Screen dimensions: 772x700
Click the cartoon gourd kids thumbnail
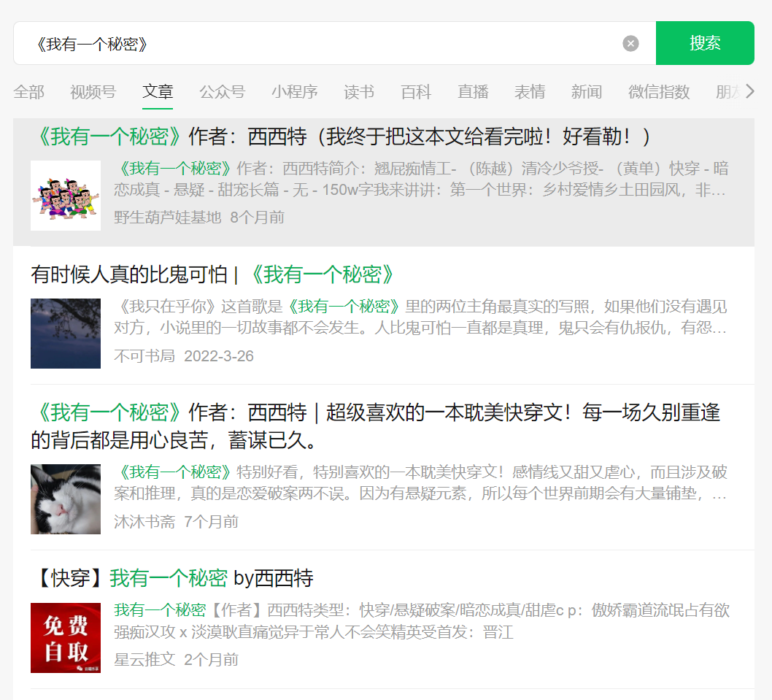click(66, 196)
